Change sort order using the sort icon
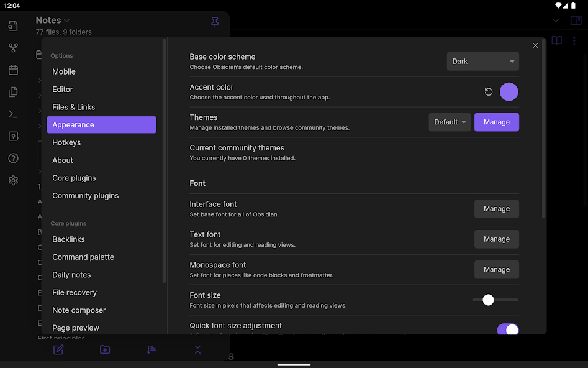588x368 pixels. 151,349
